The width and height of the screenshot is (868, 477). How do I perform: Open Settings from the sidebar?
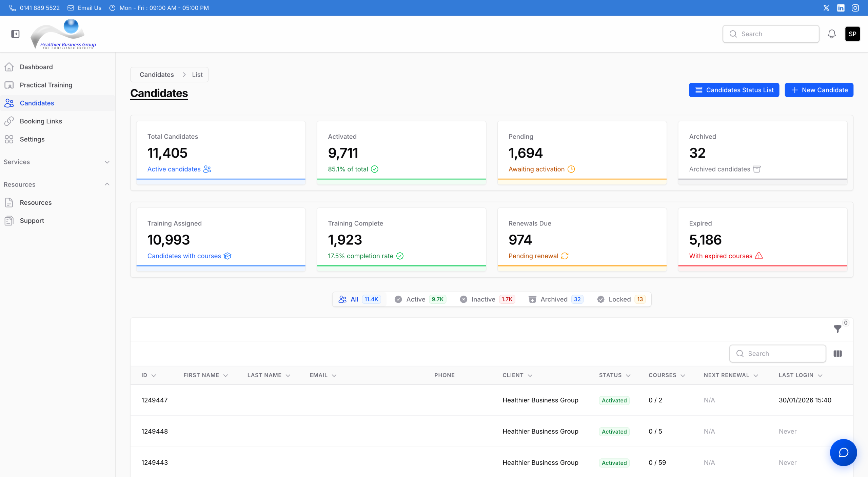tap(32, 139)
